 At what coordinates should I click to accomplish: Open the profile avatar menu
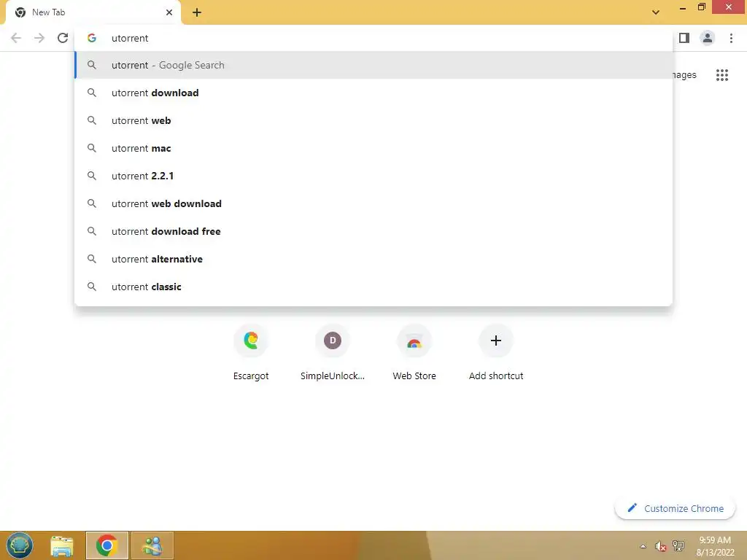708,38
